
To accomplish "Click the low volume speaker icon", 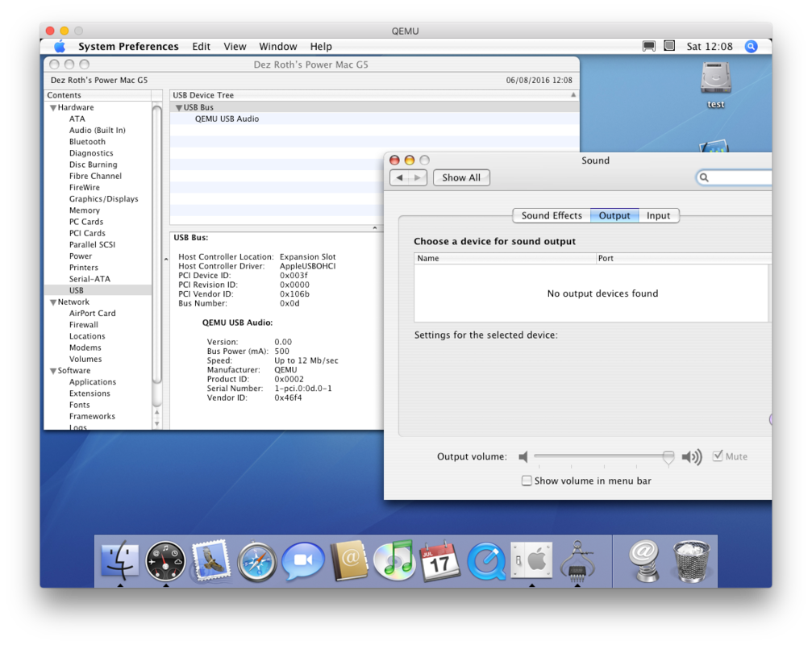I will 523,456.
